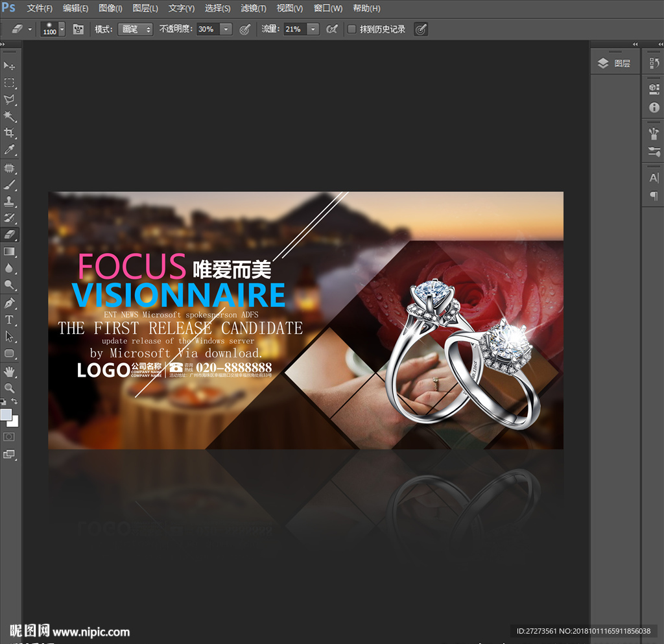Open the 帮助(H) menu
This screenshot has height=644, width=664.
(x=367, y=8)
